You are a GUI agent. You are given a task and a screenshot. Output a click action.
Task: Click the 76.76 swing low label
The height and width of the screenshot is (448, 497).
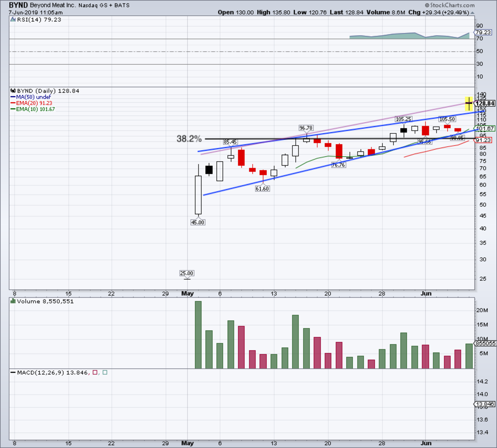tap(338, 165)
